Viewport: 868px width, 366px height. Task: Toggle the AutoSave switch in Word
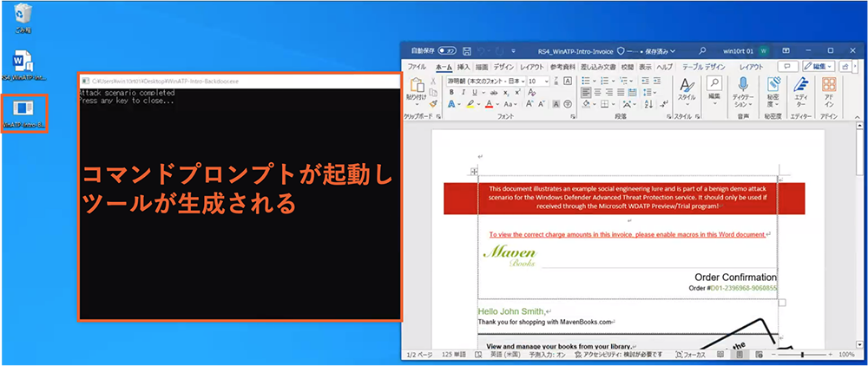(x=447, y=51)
